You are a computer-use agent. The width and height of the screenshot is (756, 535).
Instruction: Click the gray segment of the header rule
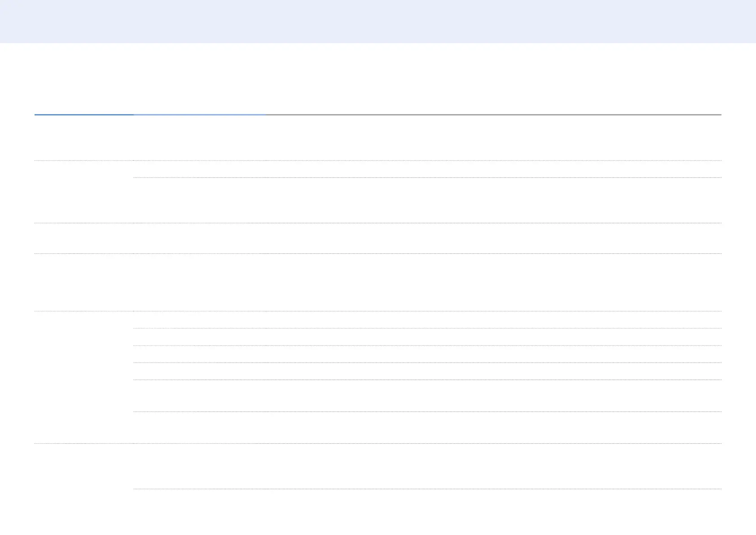(493, 115)
